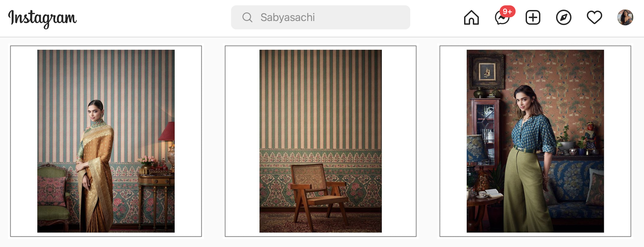The height and width of the screenshot is (247, 644).
Task: Click the Instagram wordmark logo
Action: point(42,18)
